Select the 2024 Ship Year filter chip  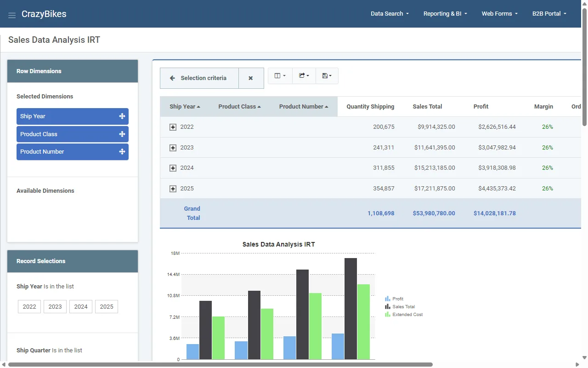(x=81, y=307)
